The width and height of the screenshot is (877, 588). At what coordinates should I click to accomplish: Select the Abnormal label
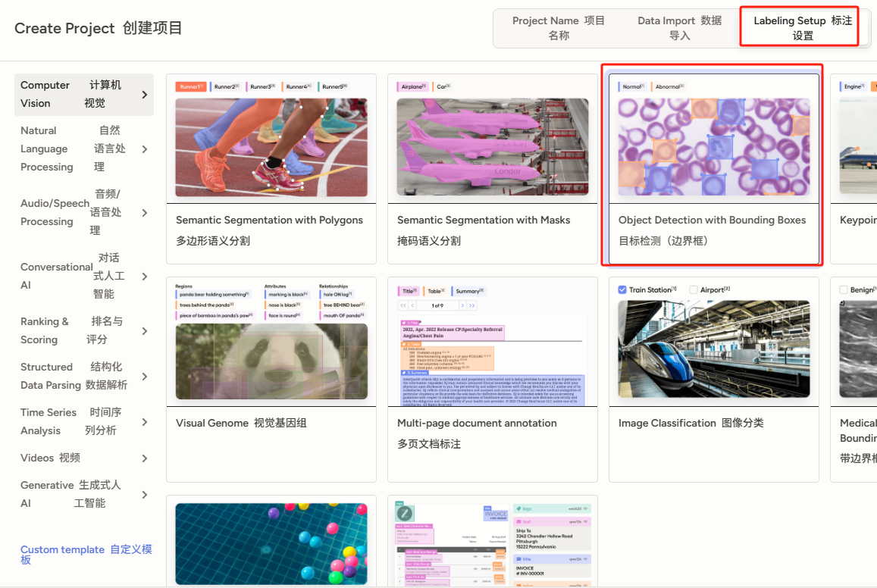(x=669, y=86)
